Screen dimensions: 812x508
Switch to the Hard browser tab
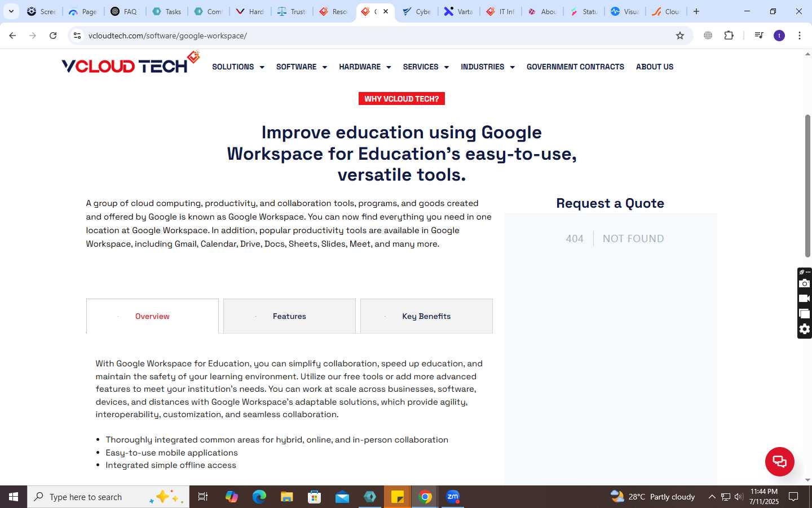pos(250,11)
